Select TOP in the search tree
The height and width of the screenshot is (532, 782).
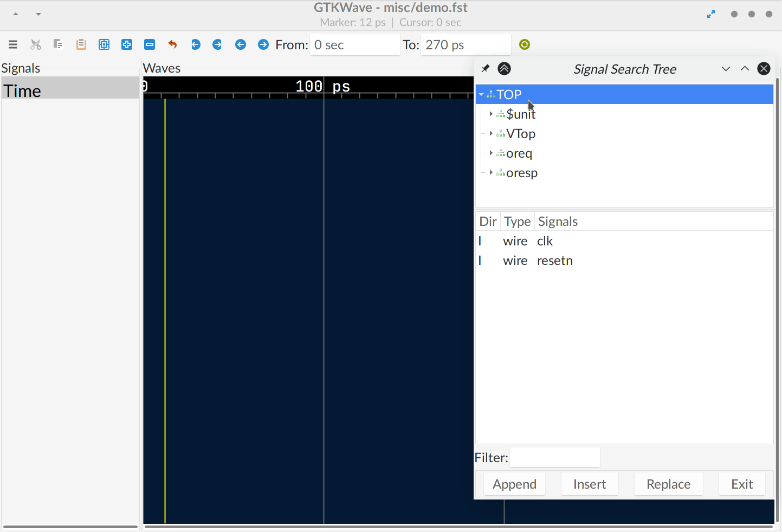(624, 94)
